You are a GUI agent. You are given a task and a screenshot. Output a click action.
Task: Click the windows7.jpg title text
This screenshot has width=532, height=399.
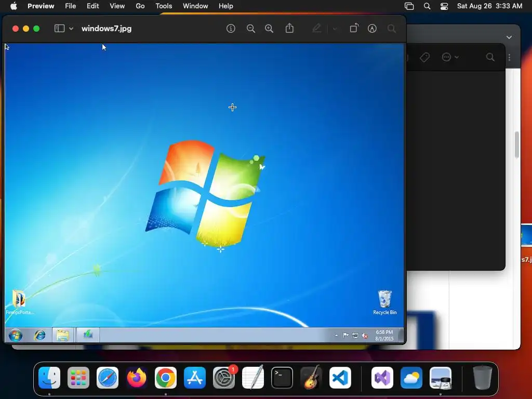107,29
